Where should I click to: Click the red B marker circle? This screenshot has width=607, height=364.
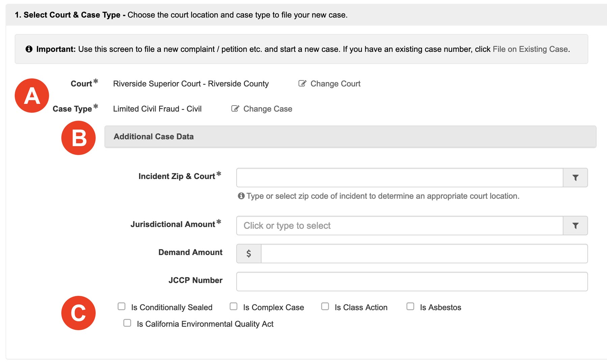tap(78, 137)
